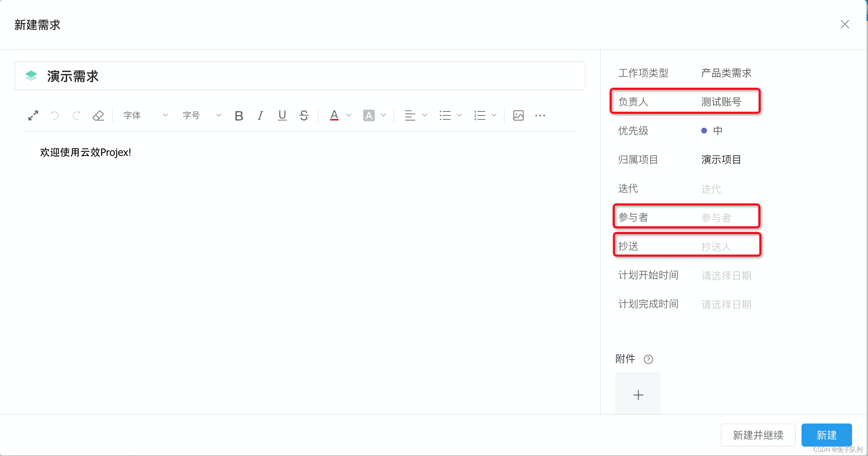Click the plus box to add attachment

coord(638,395)
